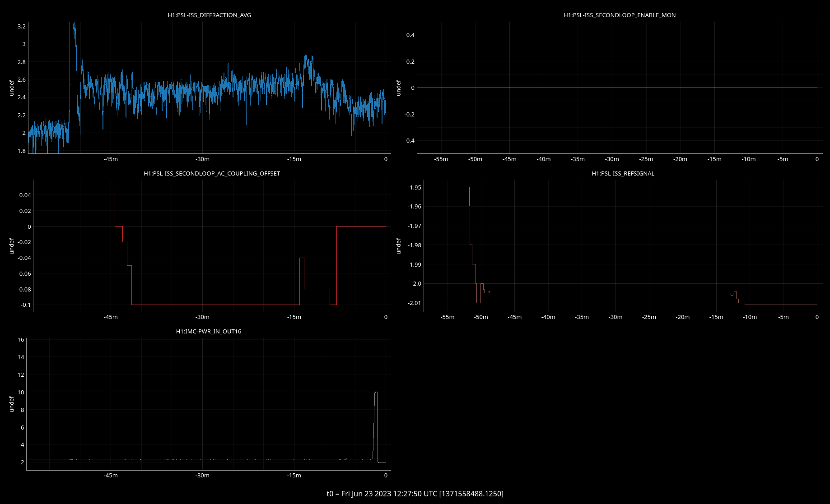Image resolution: width=830 pixels, height=504 pixels.
Task: Click the H1:PSL-ISS_SECONDLOOP_AC_COUPLING_OFFSET title
Action: (211, 173)
